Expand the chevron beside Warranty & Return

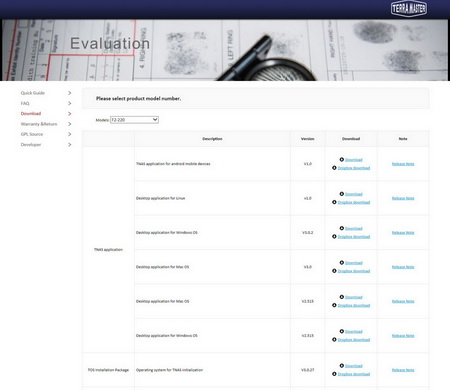tap(69, 124)
